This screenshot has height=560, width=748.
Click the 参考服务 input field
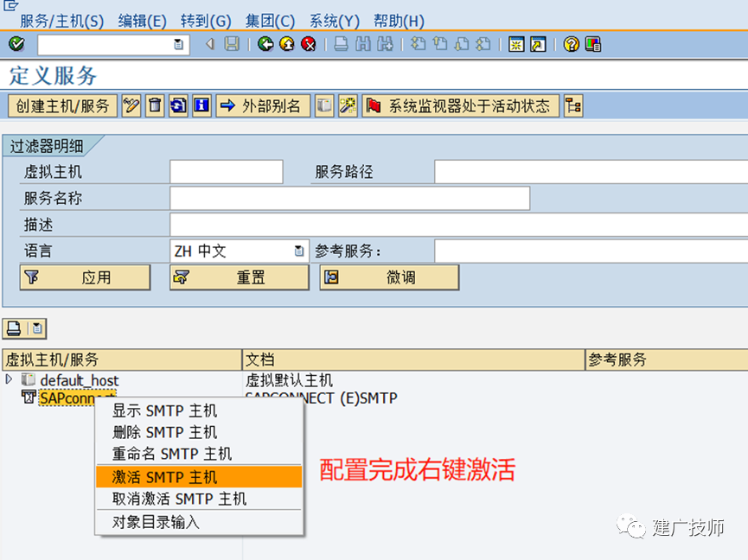(591, 251)
